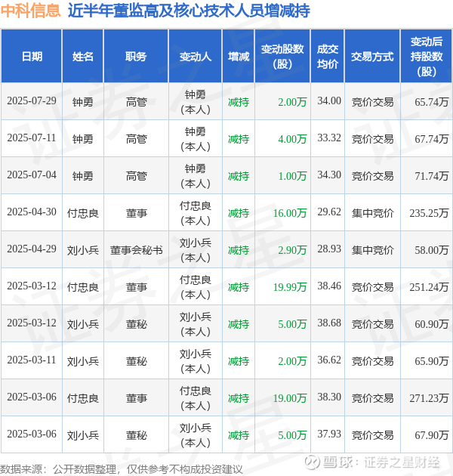Image resolution: width=453 pixels, height=476 pixels.
Task: Click the holdings value 60.90万
Action: (431, 324)
